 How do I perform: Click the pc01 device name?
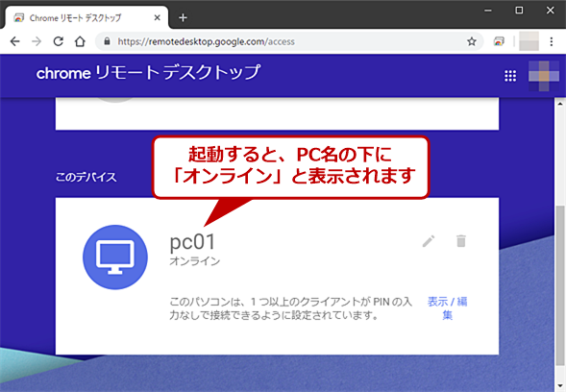(192, 242)
